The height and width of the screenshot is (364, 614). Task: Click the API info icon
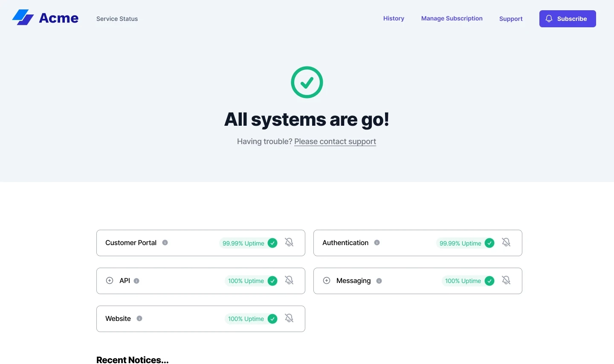pos(136,280)
